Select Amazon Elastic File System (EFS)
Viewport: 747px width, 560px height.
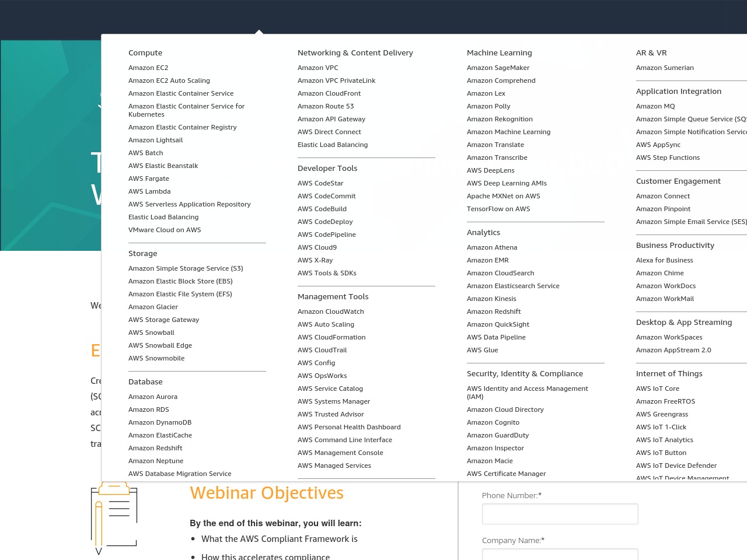pyautogui.click(x=180, y=294)
